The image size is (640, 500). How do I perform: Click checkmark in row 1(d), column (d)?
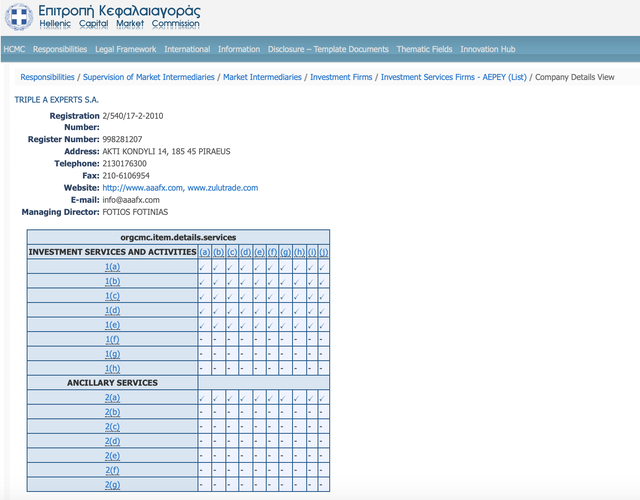tap(243, 311)
